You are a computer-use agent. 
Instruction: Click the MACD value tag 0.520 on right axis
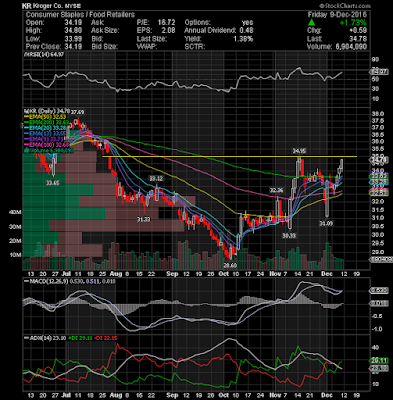379,290
